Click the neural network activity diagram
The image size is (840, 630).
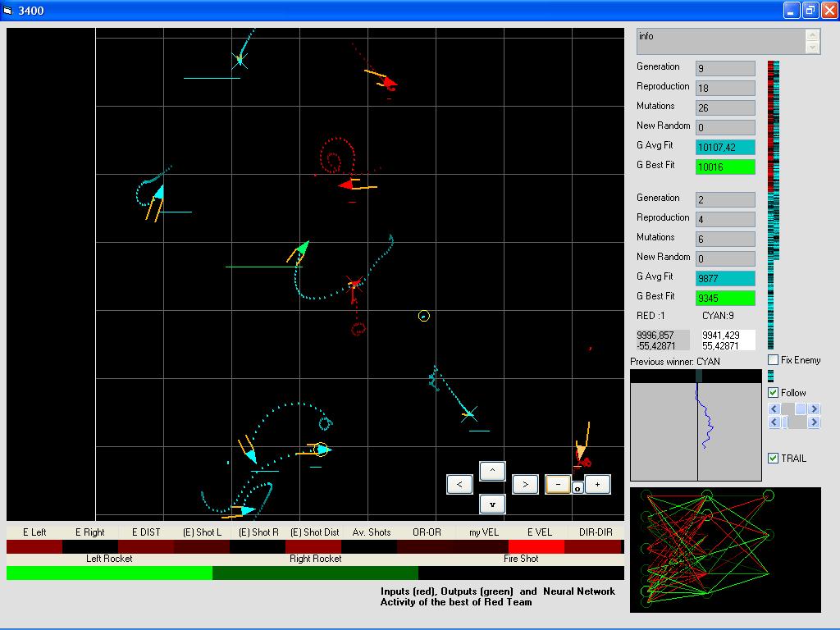[x=725, y=550]
